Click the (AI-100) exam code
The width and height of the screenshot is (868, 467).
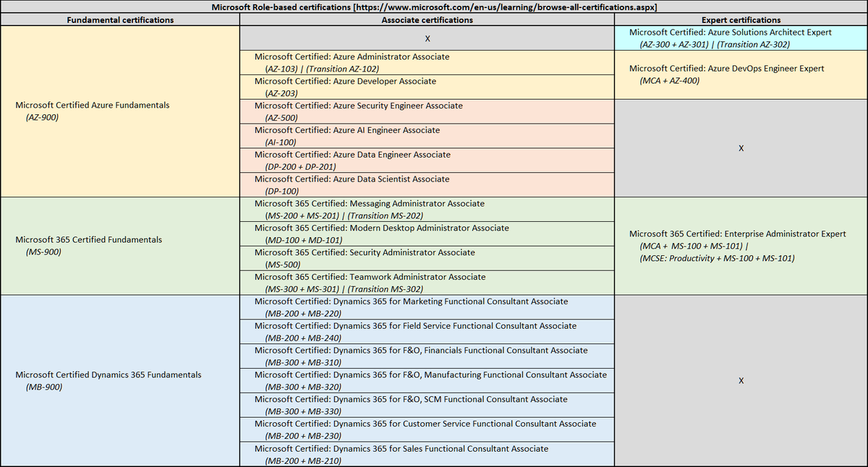tap(280, 142)
